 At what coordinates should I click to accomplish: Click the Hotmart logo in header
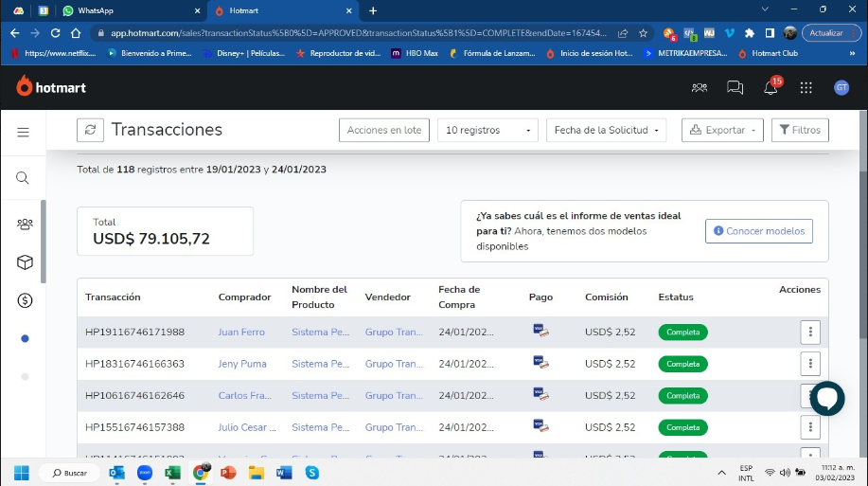(51, 87)
